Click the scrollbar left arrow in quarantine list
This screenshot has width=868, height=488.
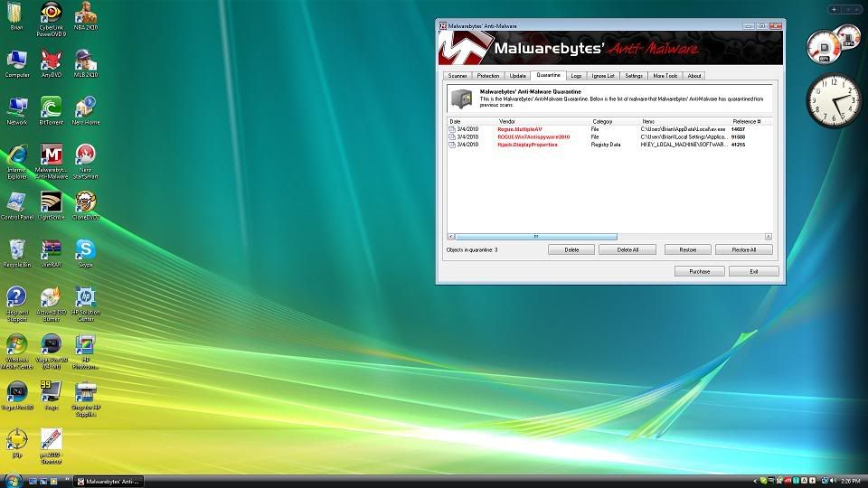451,237
